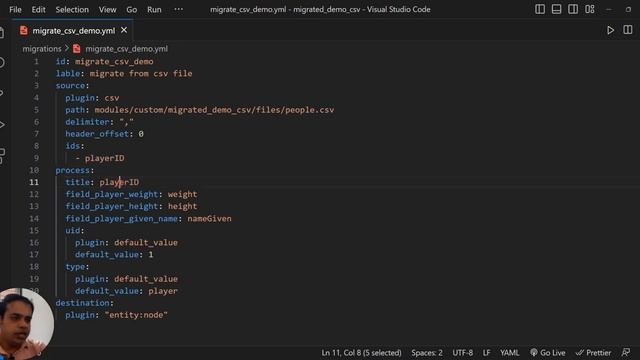Toggle the primary side bar layout icon
This screenshot has height=360, width=640.
(x=540, y=9)
